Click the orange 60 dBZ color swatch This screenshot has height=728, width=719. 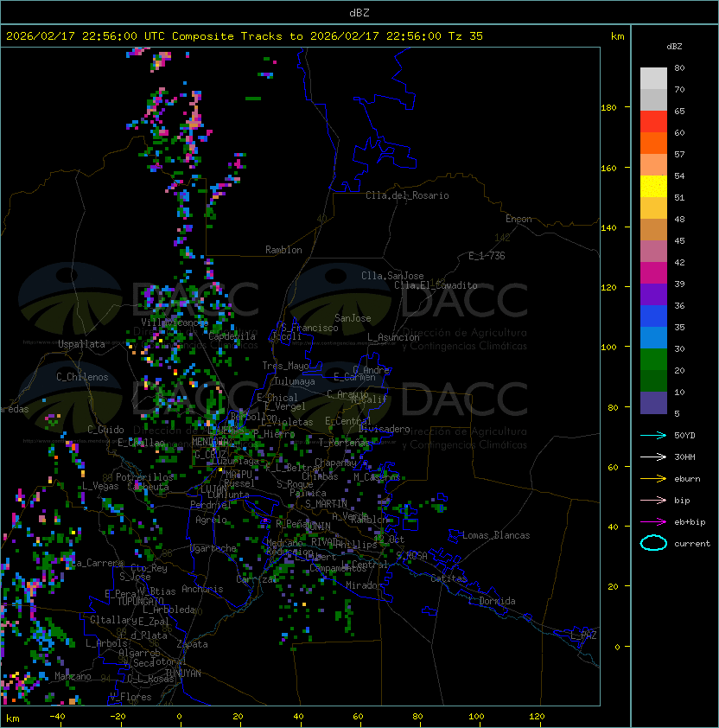(x=653, y=143)
